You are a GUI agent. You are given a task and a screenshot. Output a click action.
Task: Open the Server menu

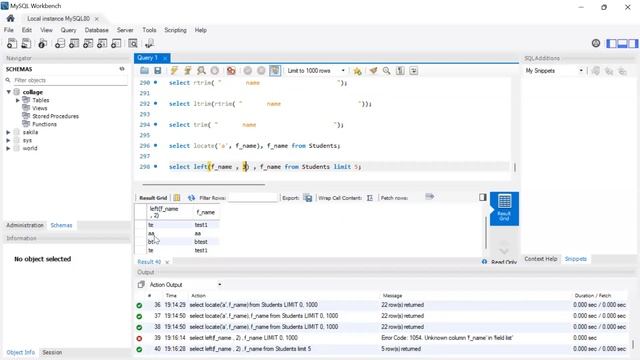click(125, 30)
